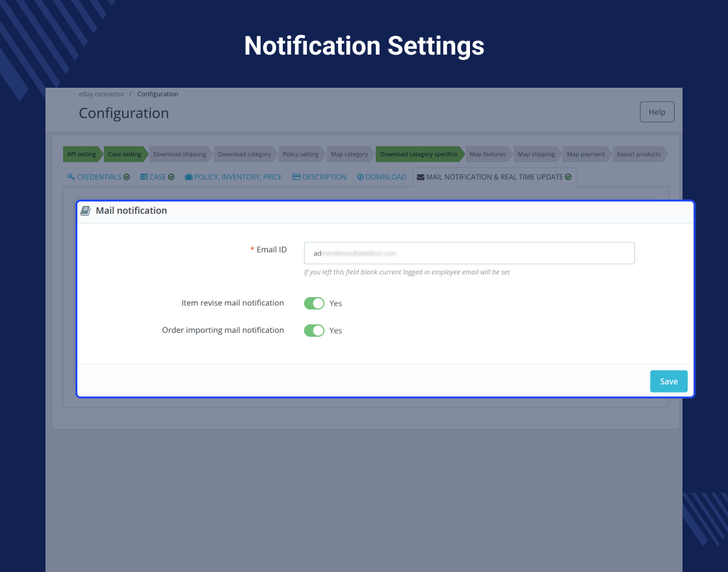
Task: Go to Download category step
Action: (245, 154)
